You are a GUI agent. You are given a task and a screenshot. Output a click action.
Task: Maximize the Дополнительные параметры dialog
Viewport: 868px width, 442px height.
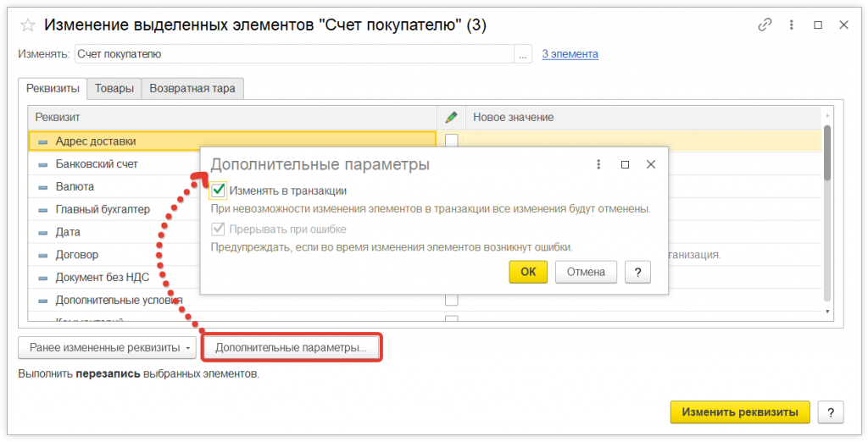click(x=625, y=164)
